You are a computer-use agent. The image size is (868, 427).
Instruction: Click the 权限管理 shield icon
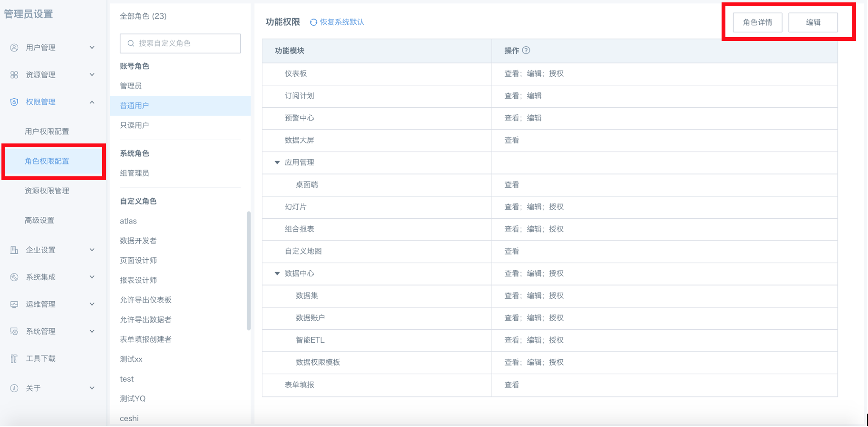click(14, 102)
